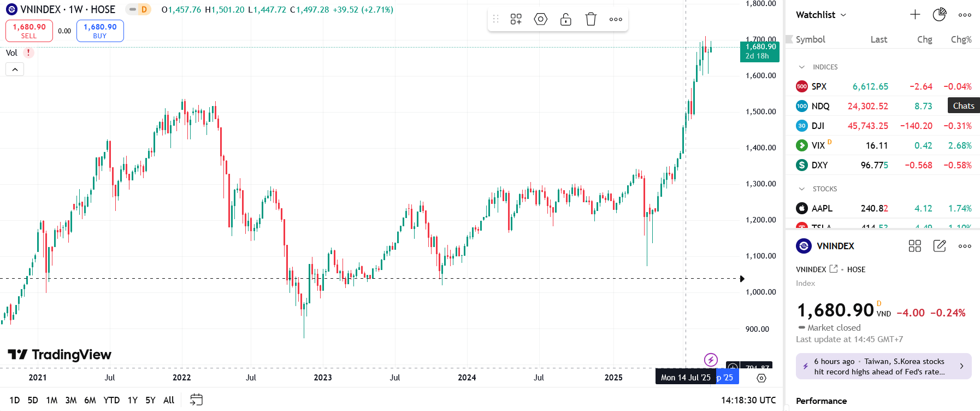Collapse the STOCKS section
The image size is (980, 411).
802,189
